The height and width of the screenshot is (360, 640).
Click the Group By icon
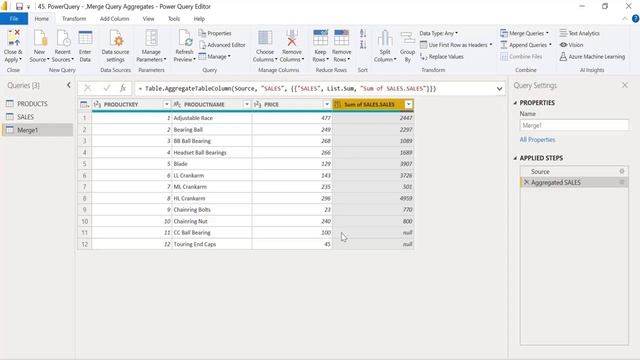[x=407, y=38]
